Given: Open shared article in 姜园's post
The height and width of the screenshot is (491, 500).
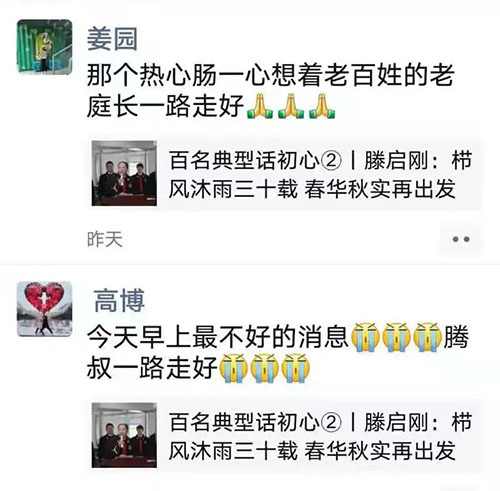Looking at the screenshot, I should pos(285,174).
